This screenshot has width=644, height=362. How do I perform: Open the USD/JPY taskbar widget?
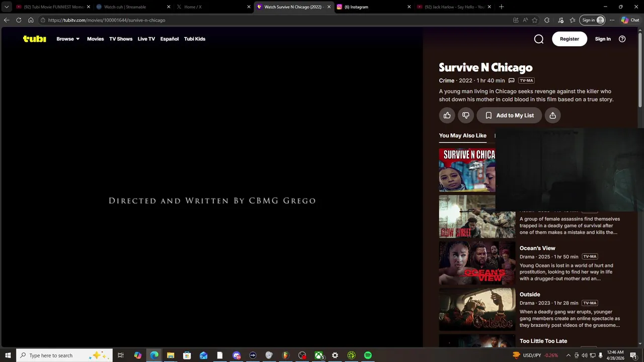(535, 355)
